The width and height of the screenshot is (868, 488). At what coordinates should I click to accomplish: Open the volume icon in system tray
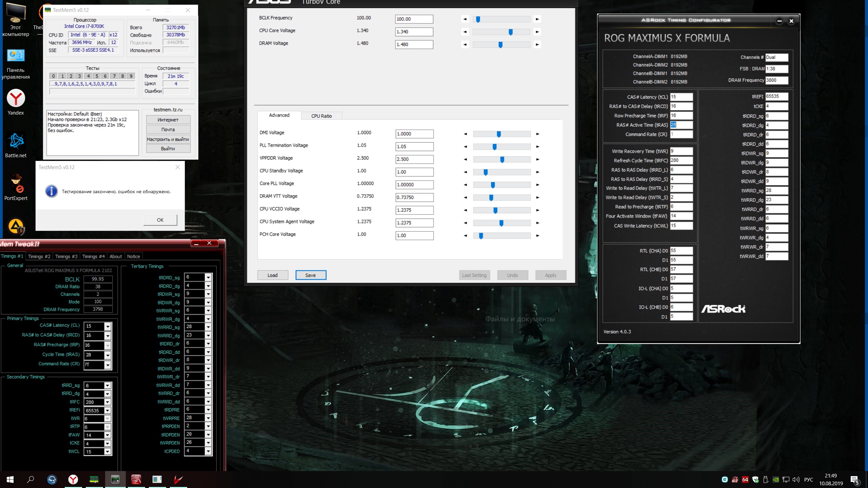point(796,480)
